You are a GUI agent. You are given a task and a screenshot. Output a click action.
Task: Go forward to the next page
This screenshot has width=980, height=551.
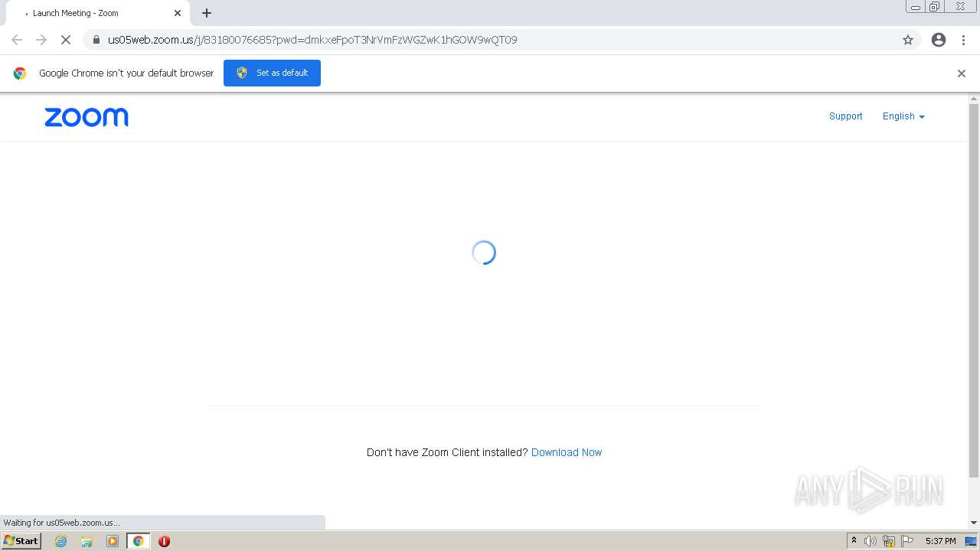[41, 40]
